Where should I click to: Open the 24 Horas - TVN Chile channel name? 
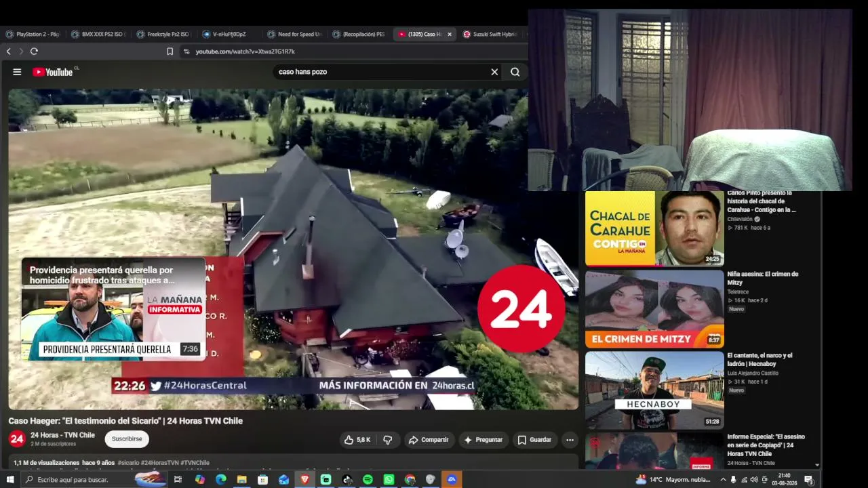[62, 435]
